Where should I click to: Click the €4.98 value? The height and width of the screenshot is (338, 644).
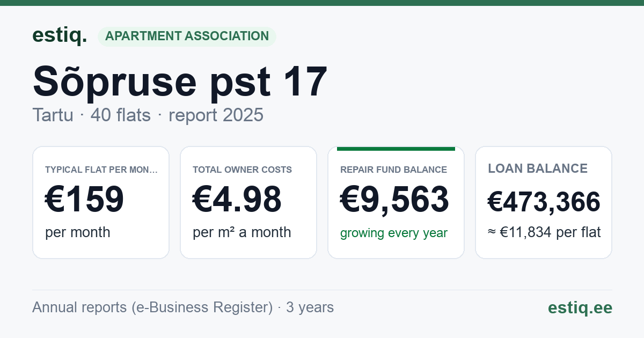(237, 200)
